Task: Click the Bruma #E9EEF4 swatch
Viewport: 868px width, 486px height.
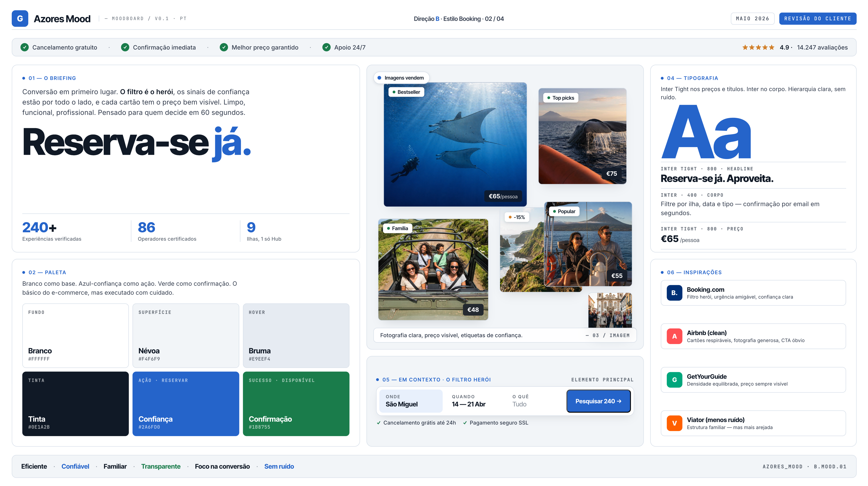Action: tap(296, 336)
